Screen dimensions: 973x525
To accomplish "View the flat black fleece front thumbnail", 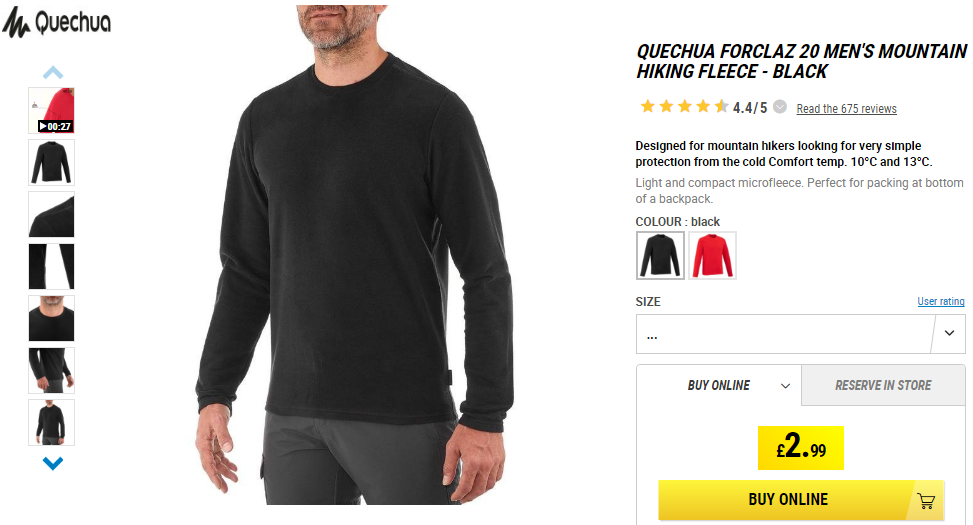I will (x=52, y=163).
